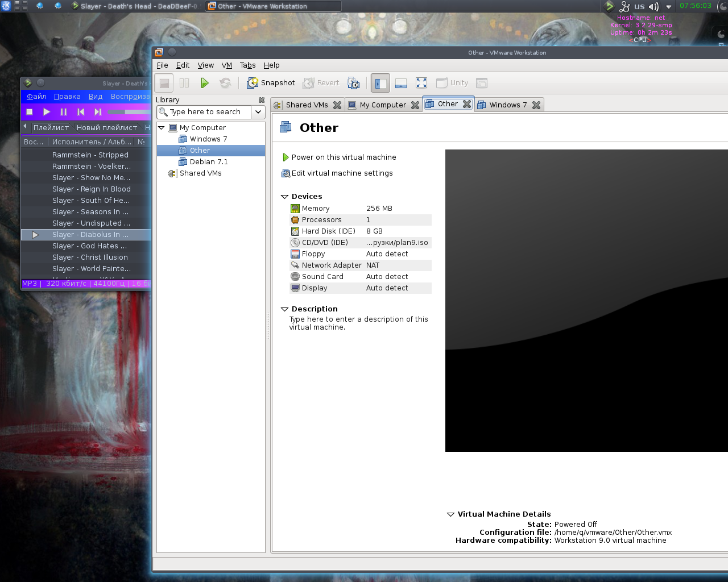Click the volume icon in system tray

click(x=653, y=7)
